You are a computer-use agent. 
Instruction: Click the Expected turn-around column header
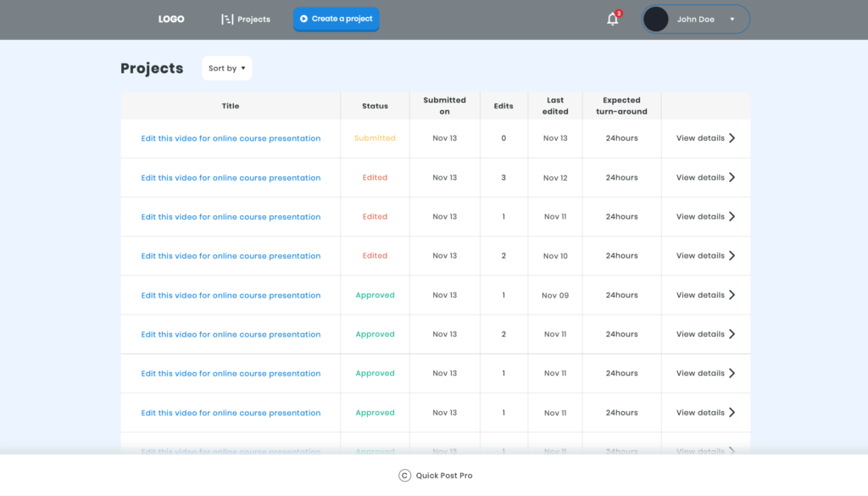(x=621, y=106)
